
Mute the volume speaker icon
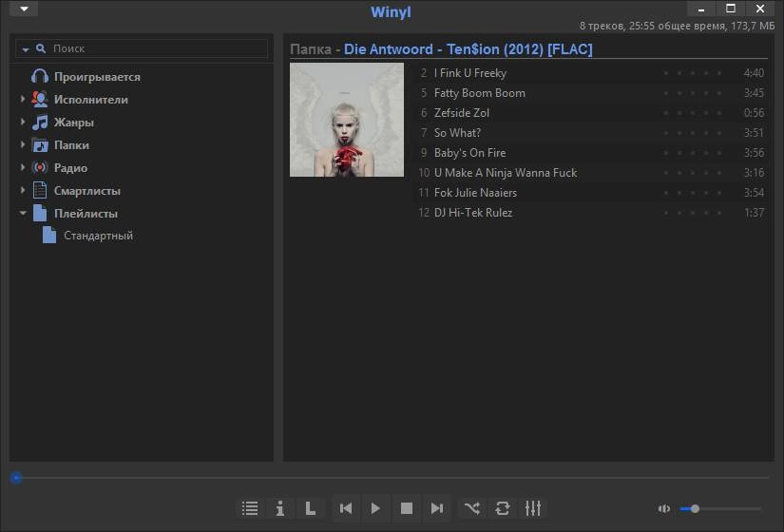click(664, 509)
